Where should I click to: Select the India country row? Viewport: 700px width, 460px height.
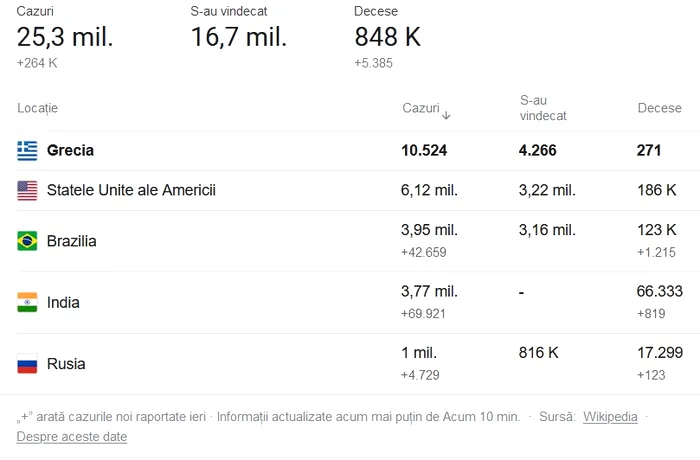coord(63,302)
